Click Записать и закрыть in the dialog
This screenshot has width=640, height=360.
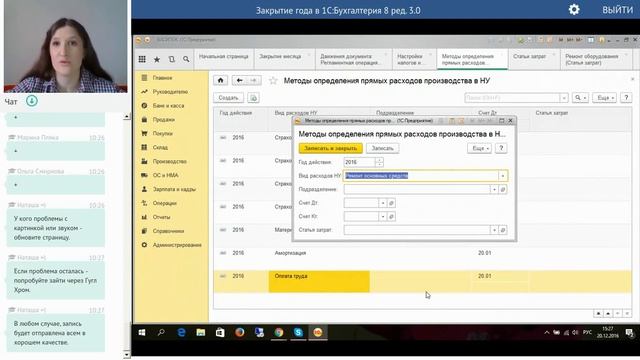click(331, 148)
